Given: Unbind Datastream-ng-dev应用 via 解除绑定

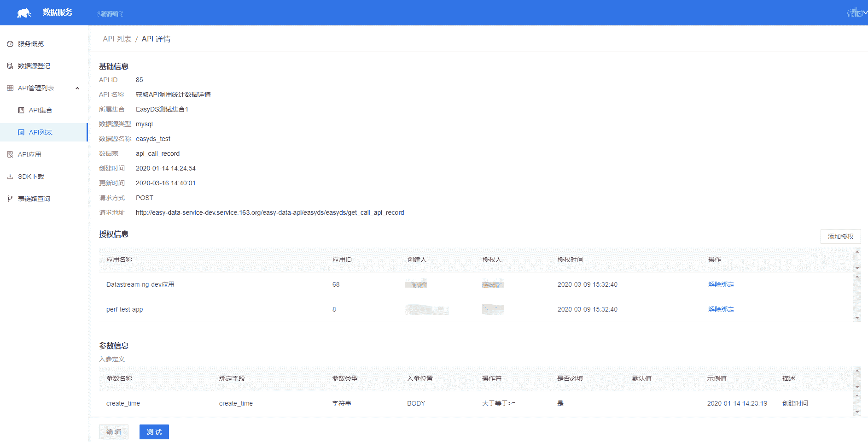Looking at the screenshot, I should point(721,284).
